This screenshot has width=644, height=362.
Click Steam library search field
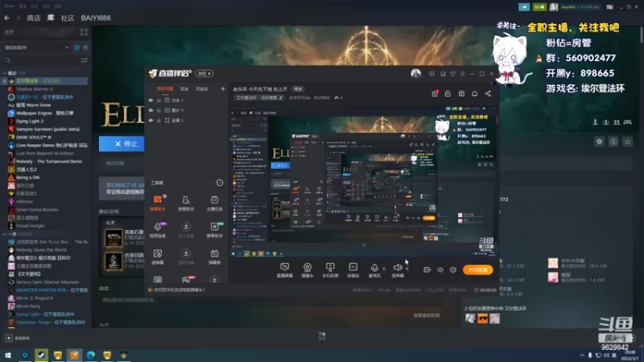click(x=41, y=60)
